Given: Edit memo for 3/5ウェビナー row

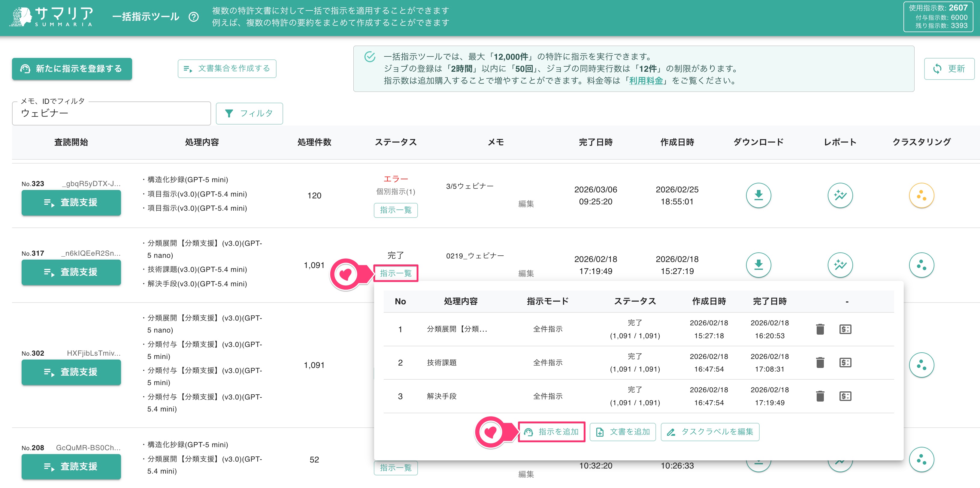Looking at the screenshot, I should pos(526,204).
